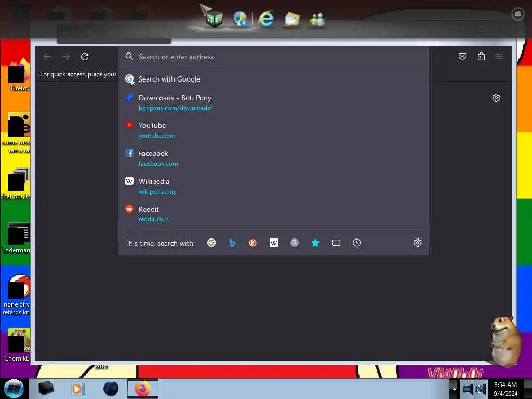Search this time with Wikipedia icon
The height and width of the screenshot is (399, 532).
pos(273,243)
